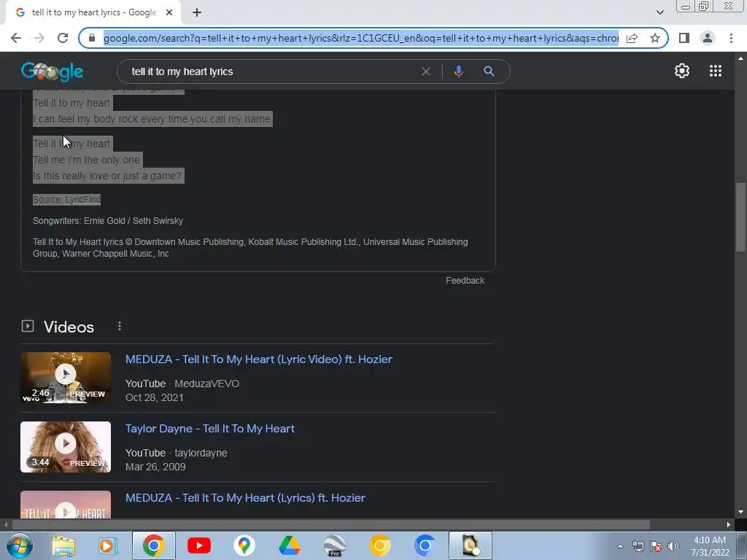
Task: Close the 'tell it to my heart lyrics' tab
Action: click(x=169, y=13)
